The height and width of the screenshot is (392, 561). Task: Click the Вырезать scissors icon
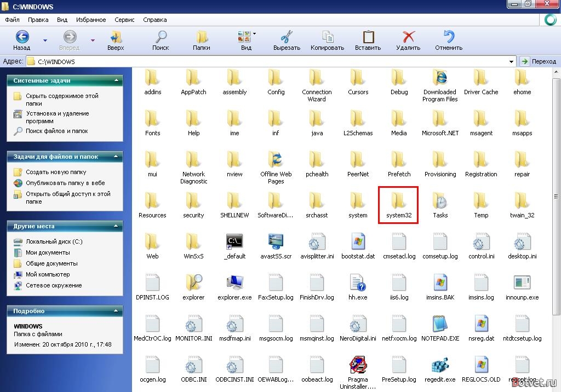(x=287, y=37)
